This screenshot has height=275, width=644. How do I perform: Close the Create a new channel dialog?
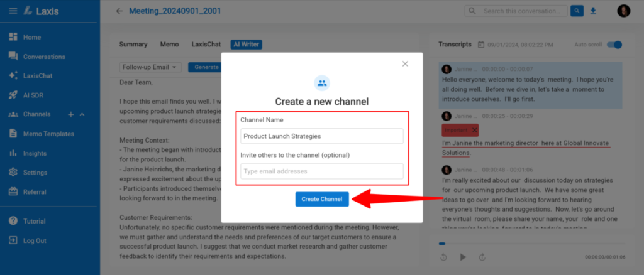[x=405, y=63]
